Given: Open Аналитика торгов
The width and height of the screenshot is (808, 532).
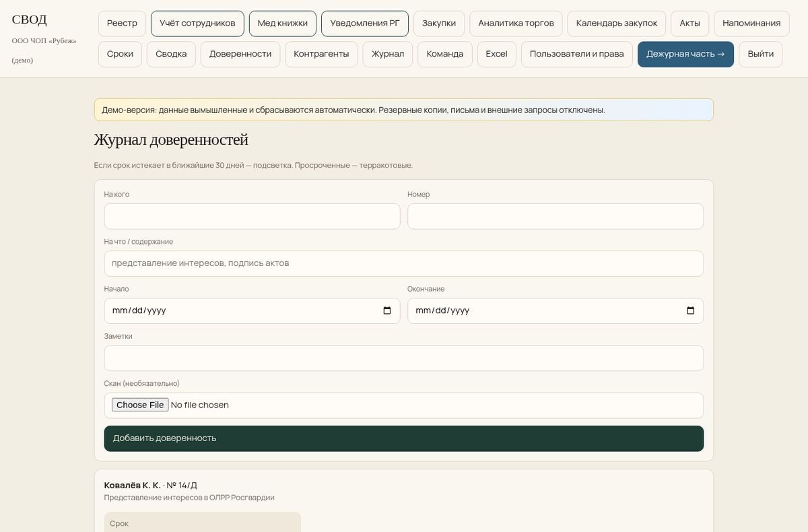Looking at the screenshot, I should (516, 23).
